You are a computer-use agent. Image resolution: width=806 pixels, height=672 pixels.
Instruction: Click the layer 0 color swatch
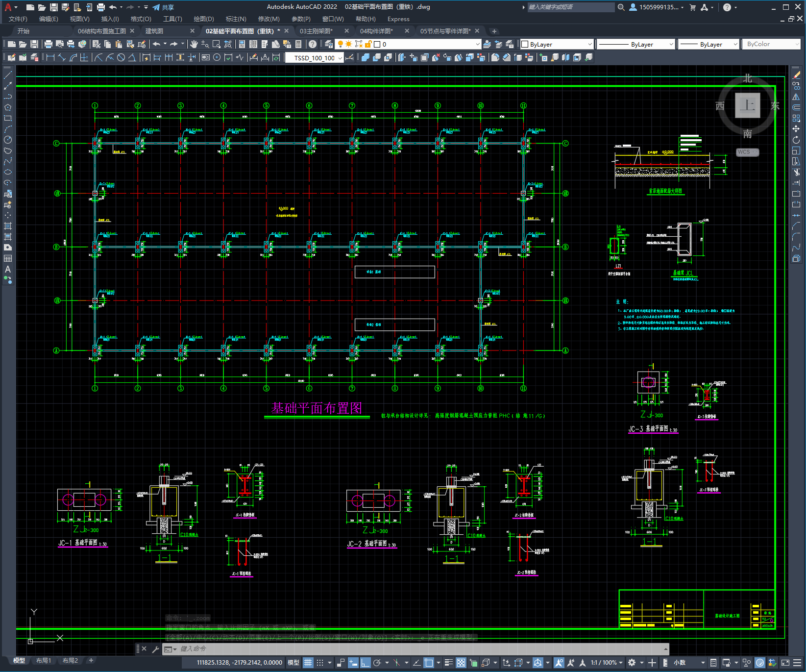pos(377,44)
